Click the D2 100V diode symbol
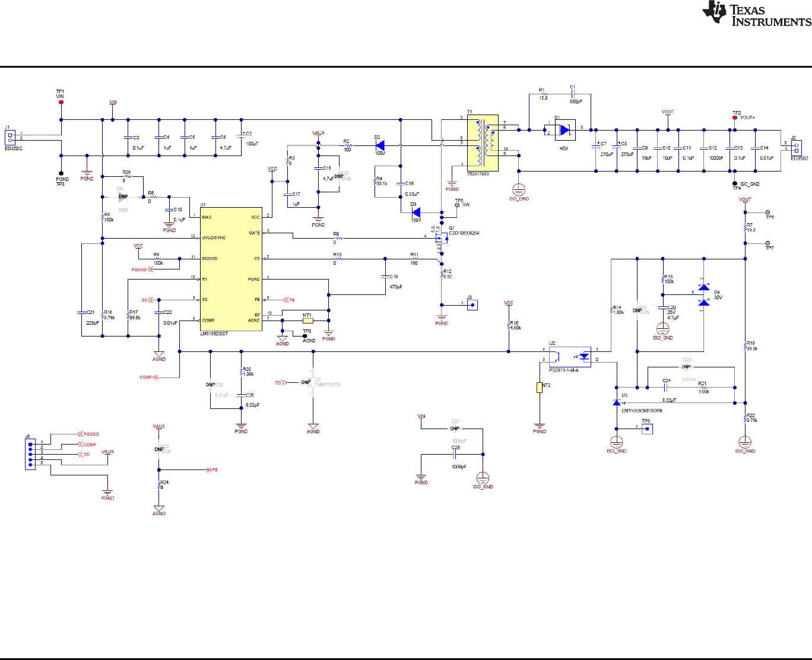812x660 pixels. click(x=380, y=145)
